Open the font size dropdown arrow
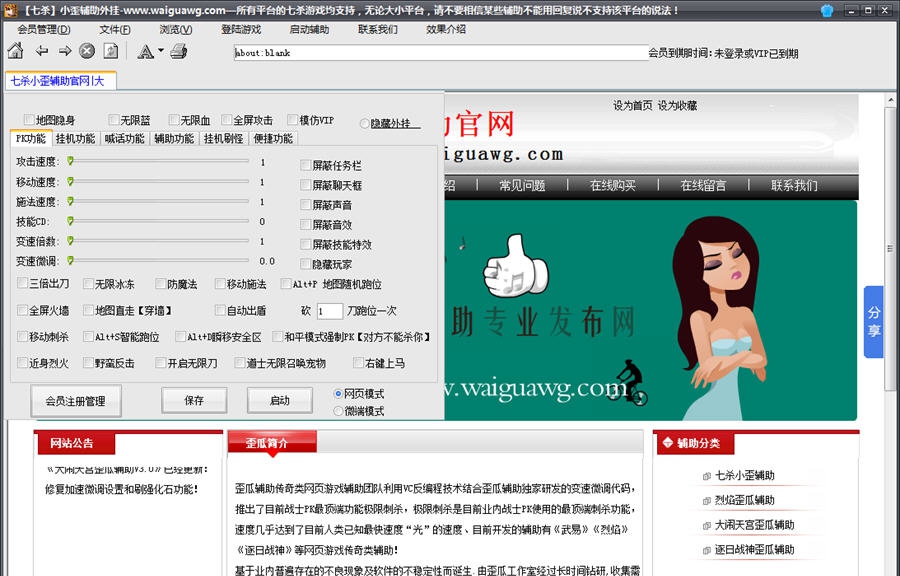 point(160,52)
